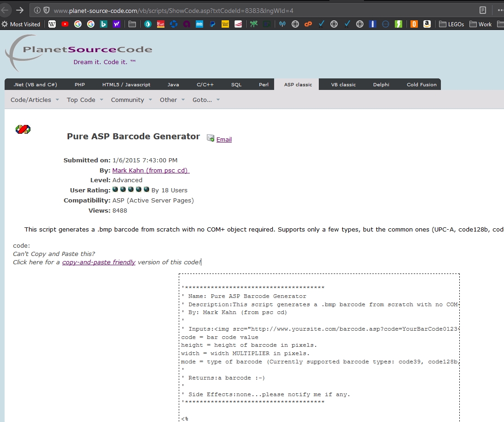Viewport: 504px width, 422px height.
Task: Open the Community dropdown menu
Action: tap(131, 100)
